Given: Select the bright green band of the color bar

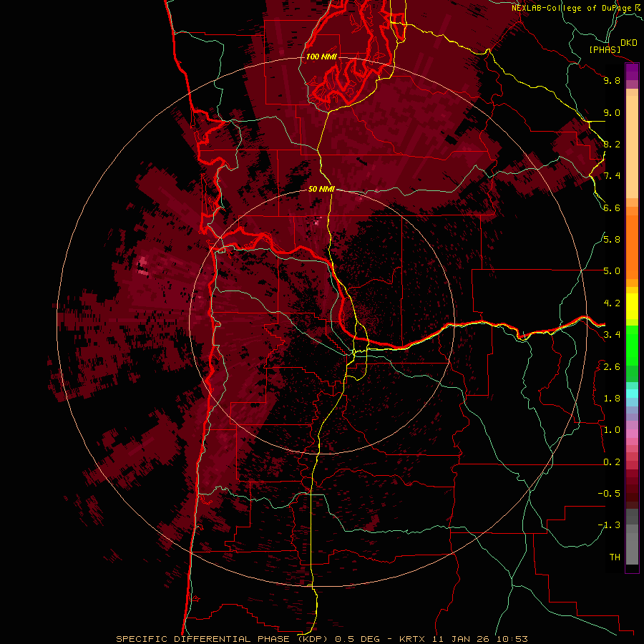Looking at the screenshot, I should coord(632,346).
